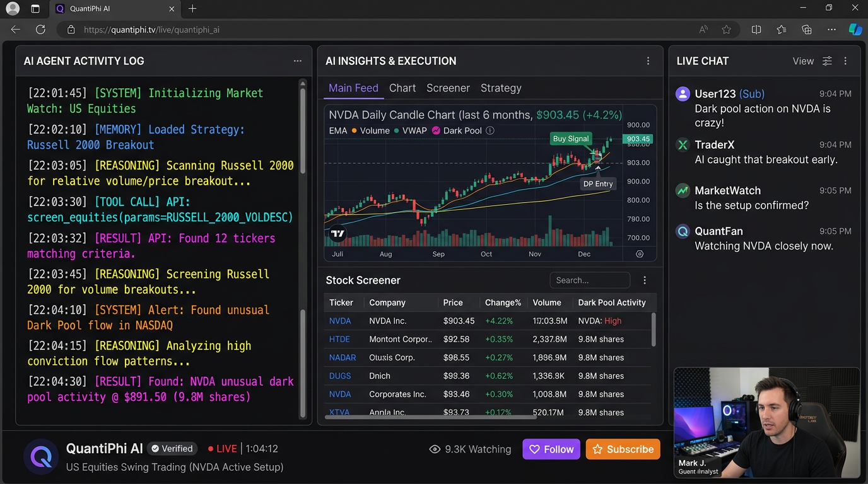Click the TradingView logo on the chart
This screenshot has height=484, width=868.
(x=337, y=234)
